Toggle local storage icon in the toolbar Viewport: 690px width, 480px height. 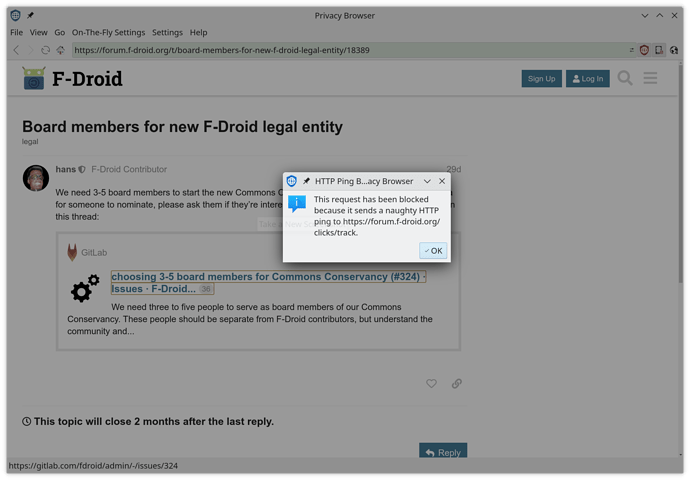(x=659, y=50)
